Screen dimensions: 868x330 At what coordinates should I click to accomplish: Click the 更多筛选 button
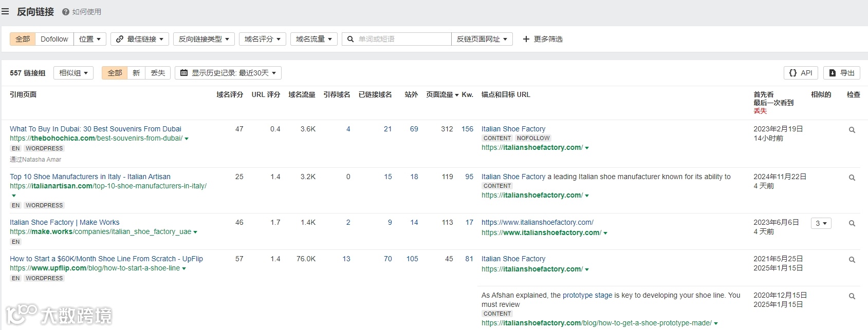point(543,39)
